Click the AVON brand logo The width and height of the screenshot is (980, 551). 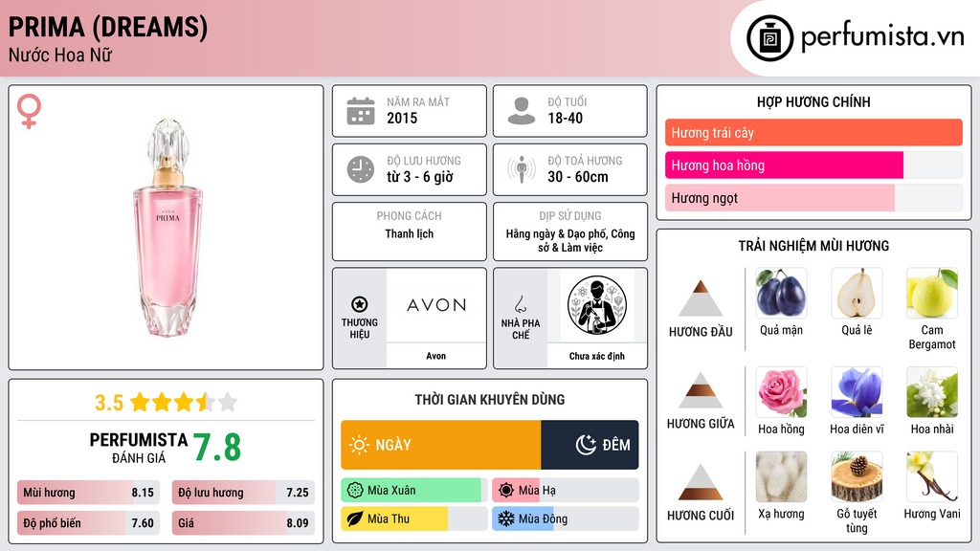(x=436, y=305)
